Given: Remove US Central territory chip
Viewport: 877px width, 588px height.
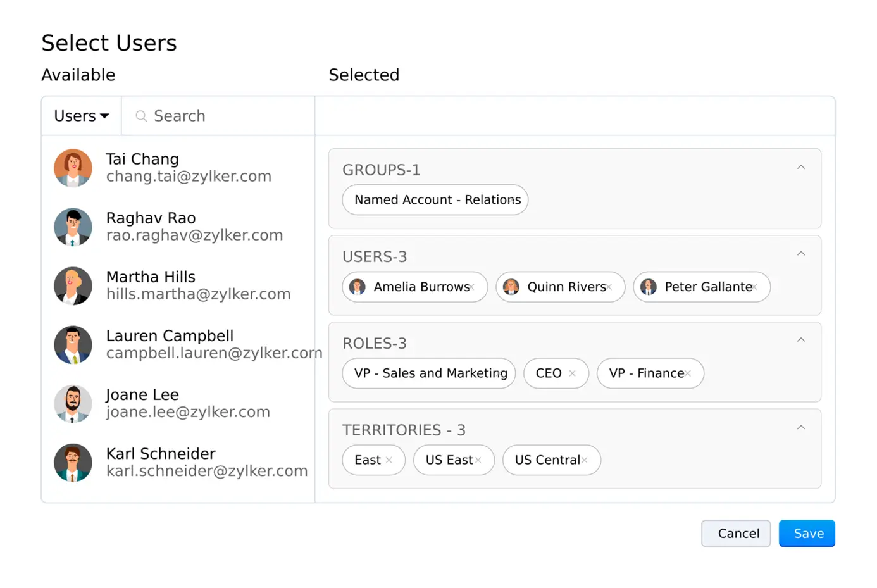Looking at the screenshot, I should click(x=585, y=460).
